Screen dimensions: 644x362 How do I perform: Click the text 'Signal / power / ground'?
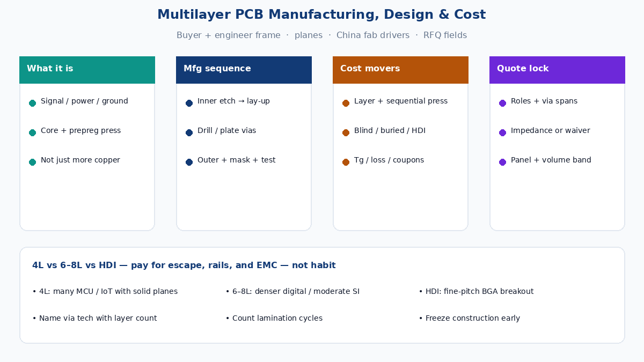[84, 101]
